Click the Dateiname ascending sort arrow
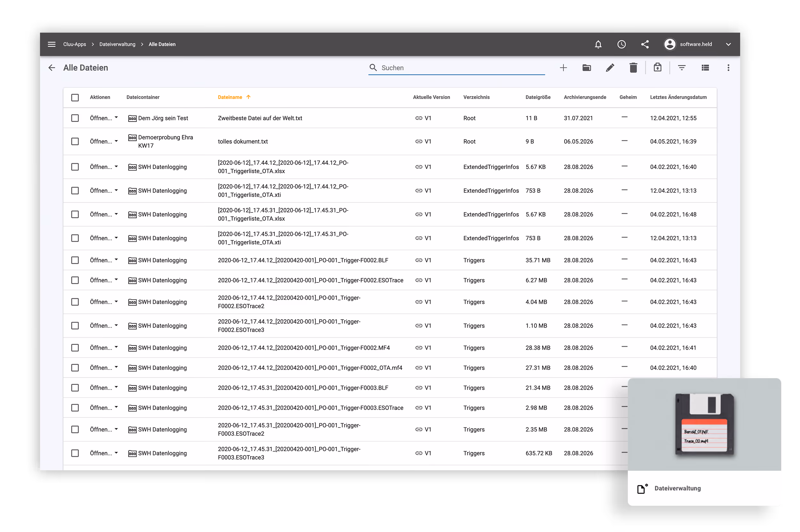Screen dimensions: 800x532 tap(248, 97)
